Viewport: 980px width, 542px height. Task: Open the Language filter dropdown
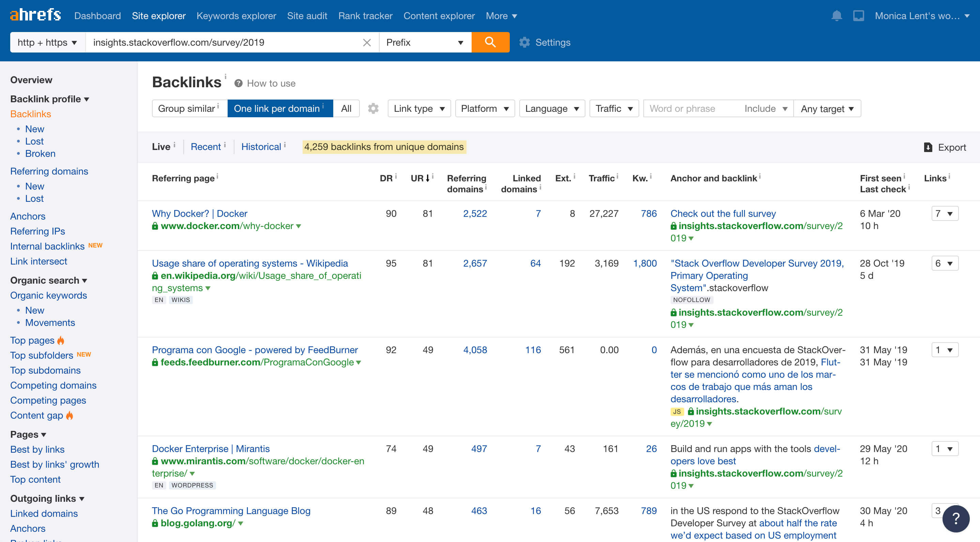[x=552, y=108]
